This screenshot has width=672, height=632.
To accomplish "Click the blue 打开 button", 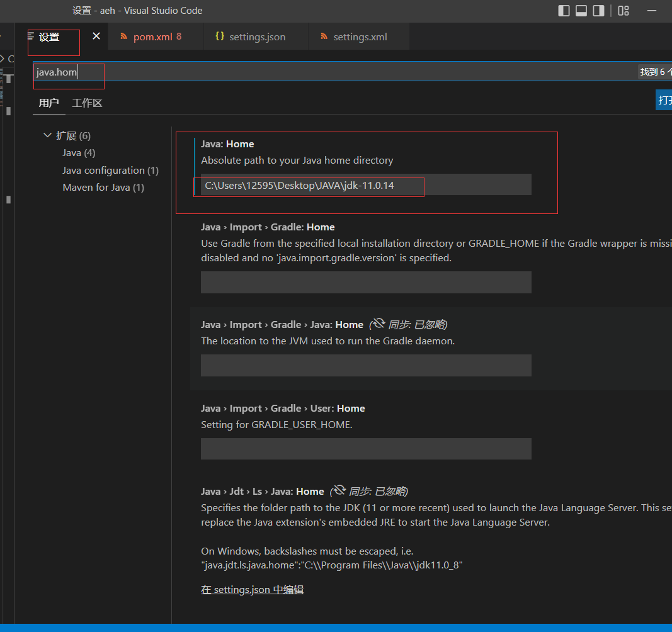I will coord(666,99).
